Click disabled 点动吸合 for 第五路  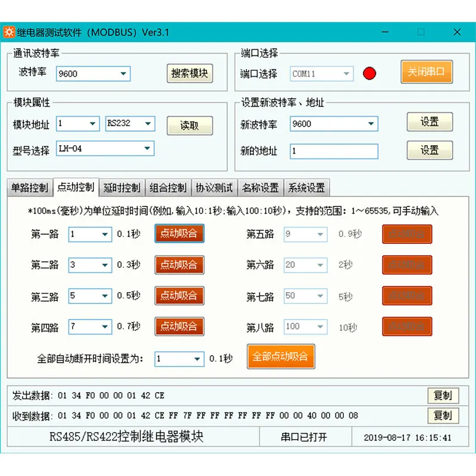tap(407, 234)
